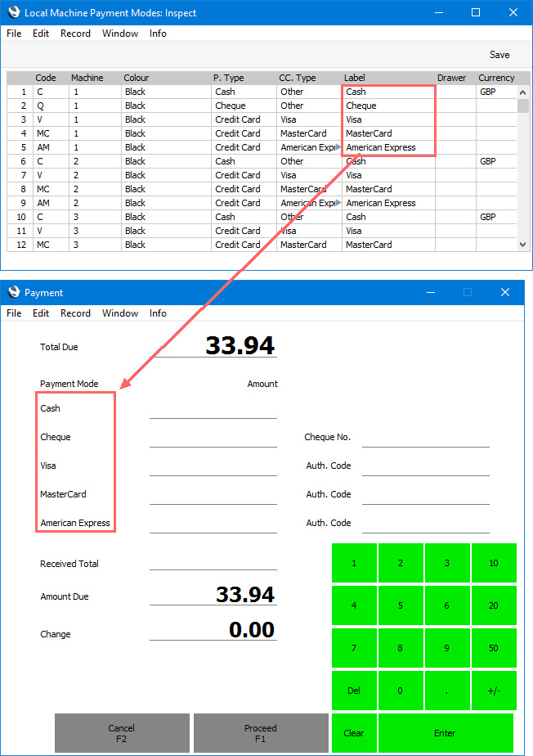Click the Visa amount input field
533x756 pixels.
click(x=213, y=466)
